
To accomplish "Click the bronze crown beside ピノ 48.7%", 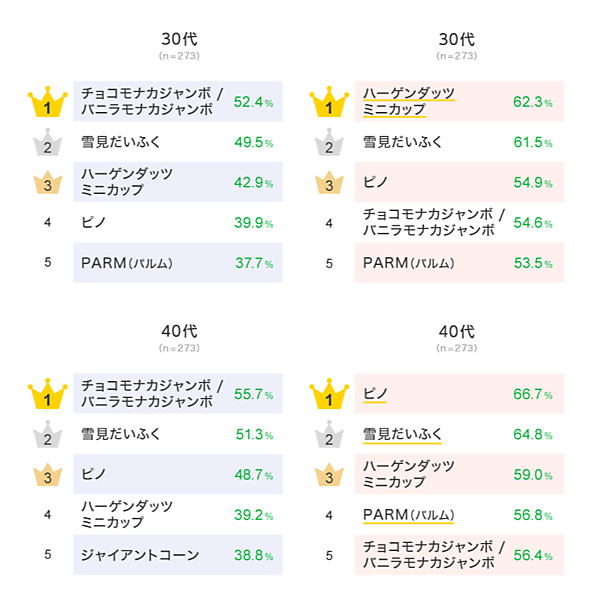I will coord(47,475).
